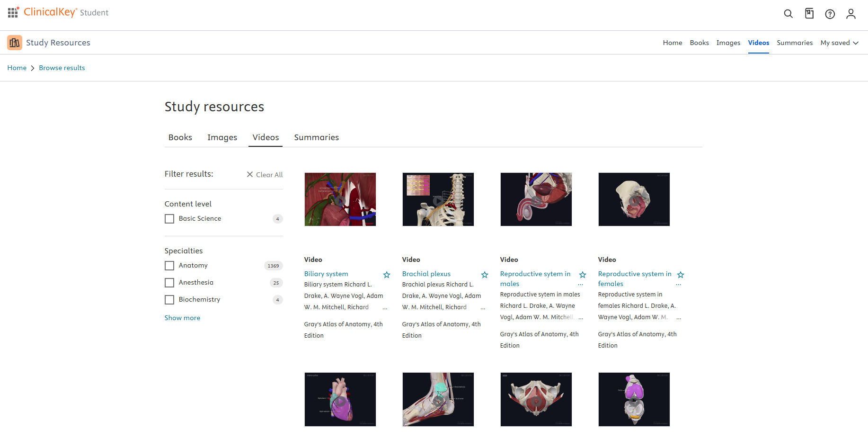This screenshot has width=868, height=439.
Task: Open the Brachial plexus video link
Action: pos(426,274)
